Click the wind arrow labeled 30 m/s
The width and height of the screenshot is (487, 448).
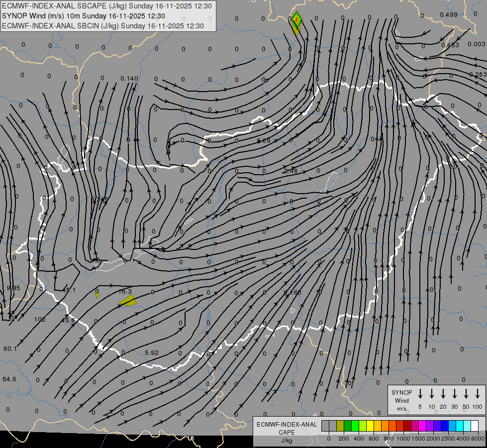(x=454, y=394)
